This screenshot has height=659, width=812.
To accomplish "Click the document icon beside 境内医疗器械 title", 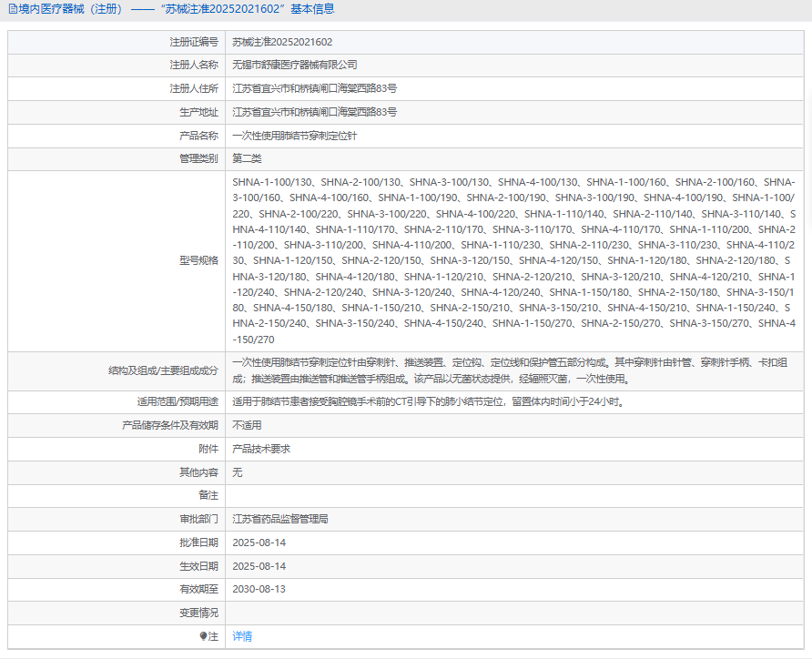I will click(x=13, y=9).
